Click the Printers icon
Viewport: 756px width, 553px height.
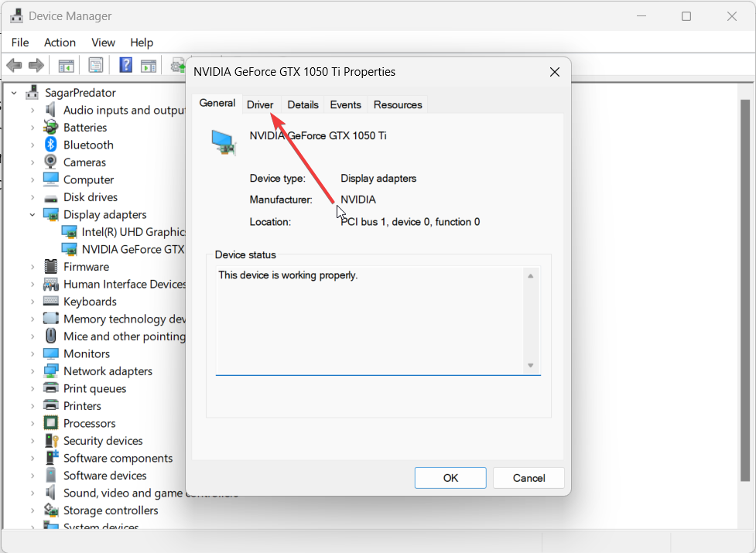(50, 405)
